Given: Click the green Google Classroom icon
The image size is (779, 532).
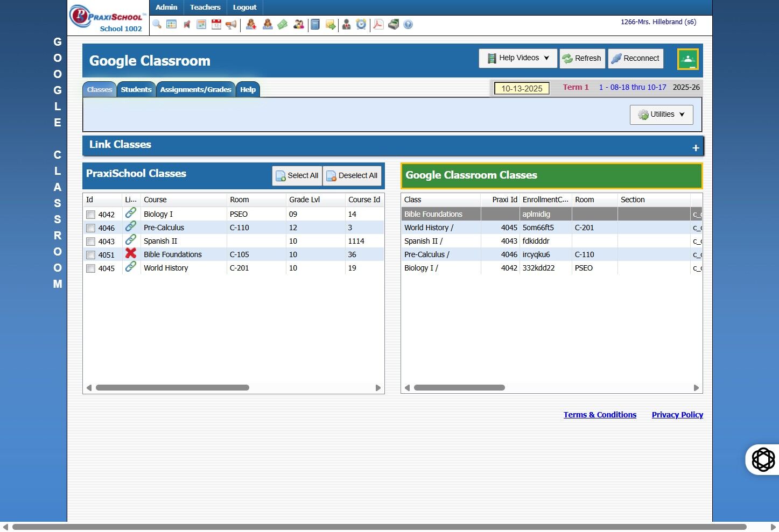Looking at the screenshot, I should [687, 59].
